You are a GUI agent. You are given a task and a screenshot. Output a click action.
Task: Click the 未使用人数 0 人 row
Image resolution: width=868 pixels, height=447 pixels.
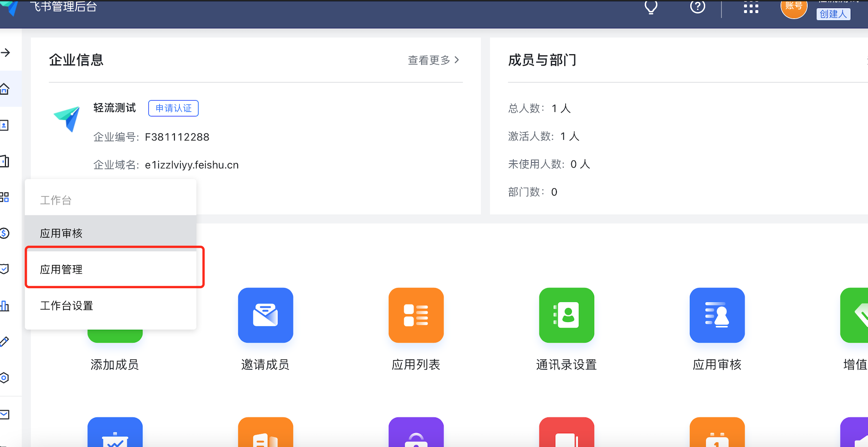(549, 164)
